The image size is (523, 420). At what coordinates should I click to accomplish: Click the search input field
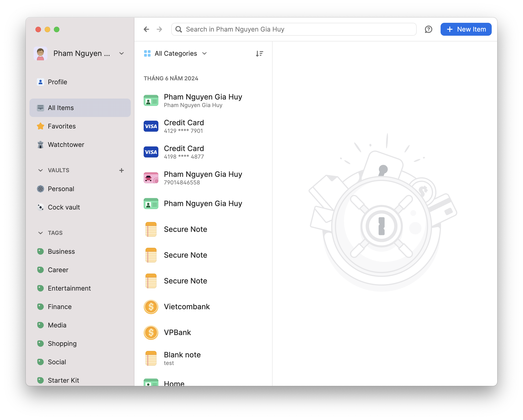pos(294,29)
